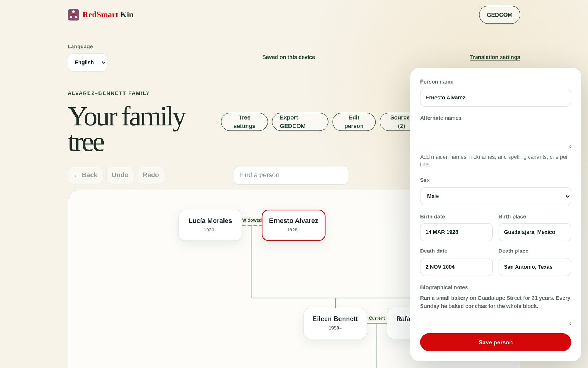Viewport: 588px width, 368px height.
Task: Focus the Find a person search field
Action: [291, 175]
